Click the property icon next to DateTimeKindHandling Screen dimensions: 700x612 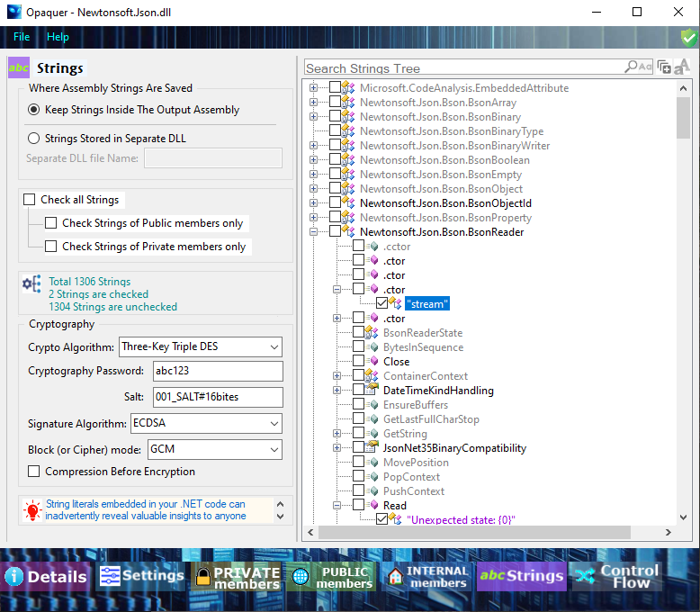(x=372, y=390)
